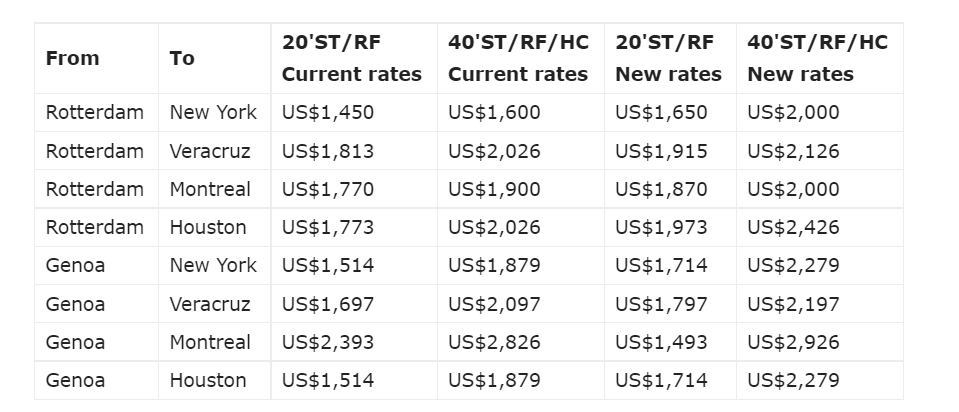Select the 40'ST/RF/HC New rates header
This screenshot has width=959, height=412.
[x=817, y=58]
